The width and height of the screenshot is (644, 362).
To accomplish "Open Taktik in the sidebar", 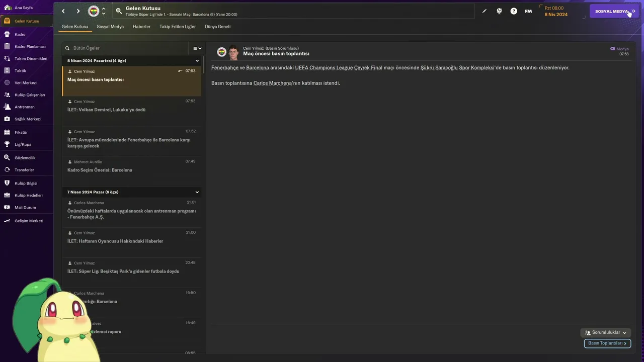I will pos(20,71).
